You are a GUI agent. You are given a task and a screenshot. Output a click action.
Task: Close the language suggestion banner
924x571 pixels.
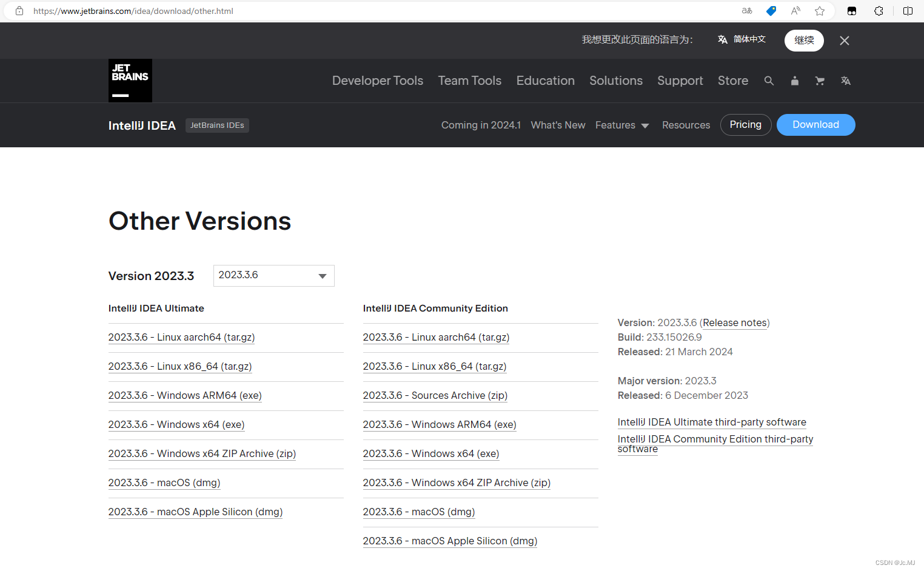tap(845, 41)
